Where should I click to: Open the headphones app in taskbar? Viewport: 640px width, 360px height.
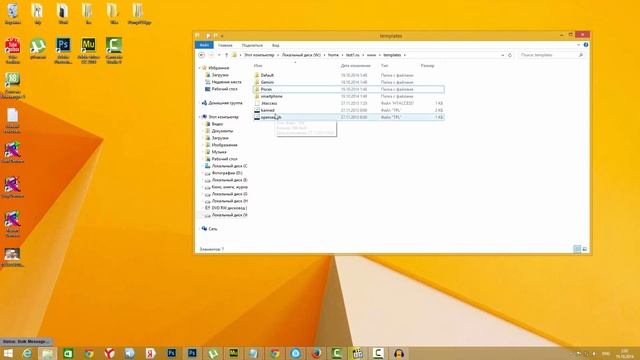(399, 353)
